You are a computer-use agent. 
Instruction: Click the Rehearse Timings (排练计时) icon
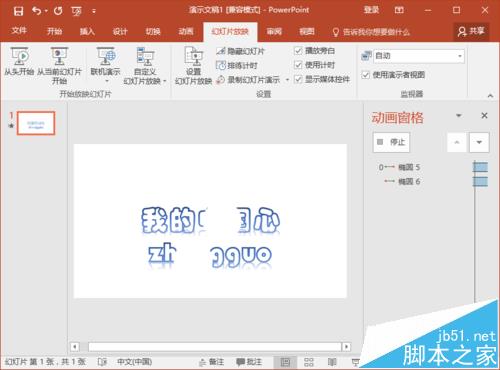pyautogui.click(x=220, y=65)
